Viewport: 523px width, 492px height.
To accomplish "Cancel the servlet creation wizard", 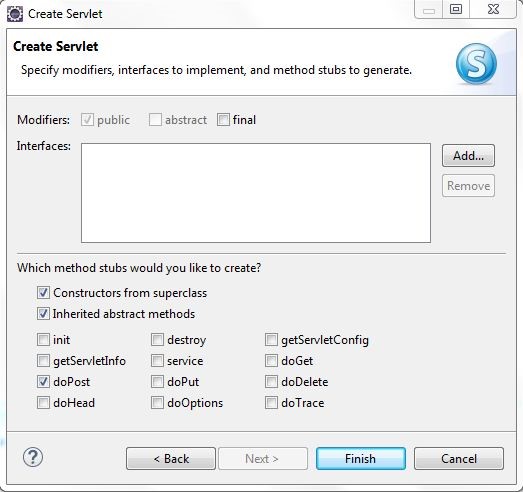I will pos(459,459).
